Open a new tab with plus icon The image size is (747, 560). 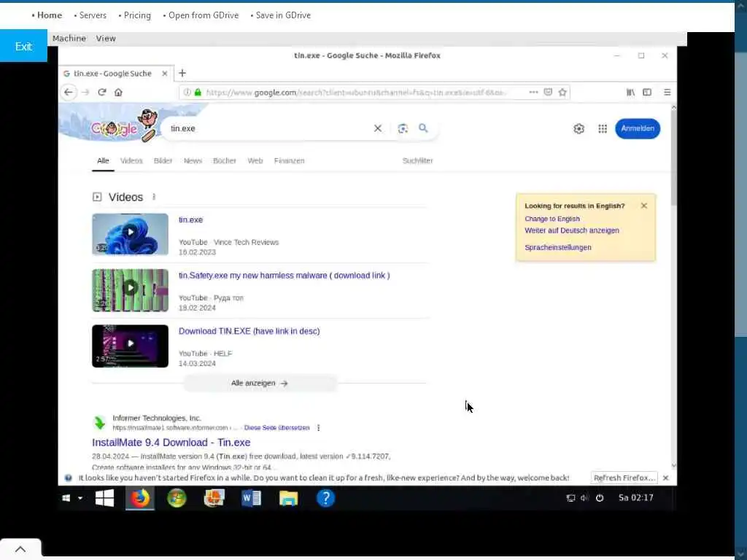pyautogui.click(x=182, y=74)
